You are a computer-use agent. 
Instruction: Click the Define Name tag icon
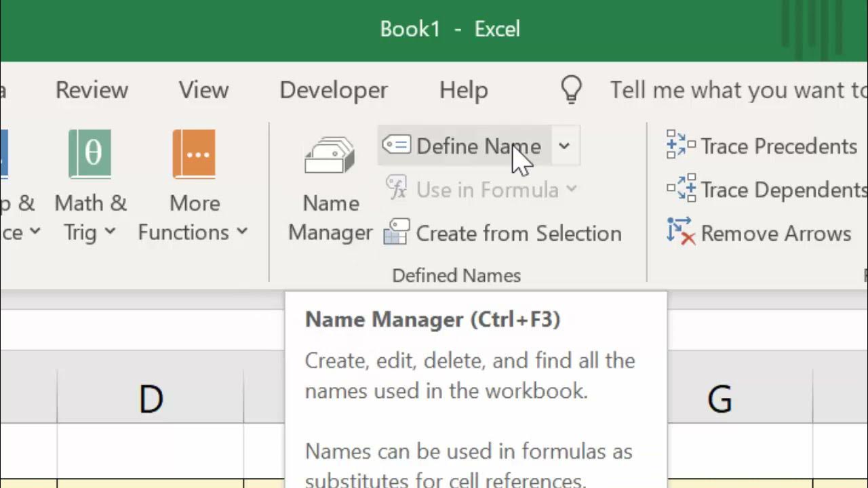click(396, 145)
